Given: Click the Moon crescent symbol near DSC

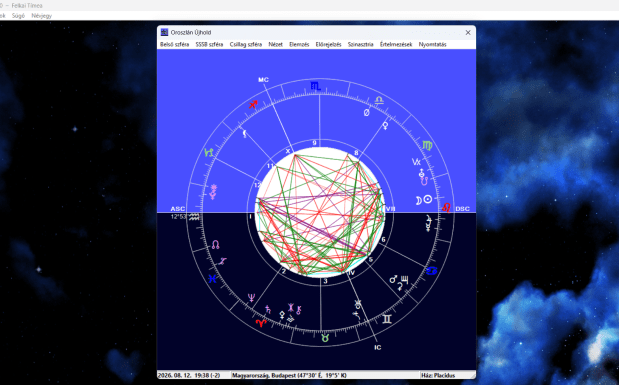Looking at the screenshot, I should [x=418, y=201].
